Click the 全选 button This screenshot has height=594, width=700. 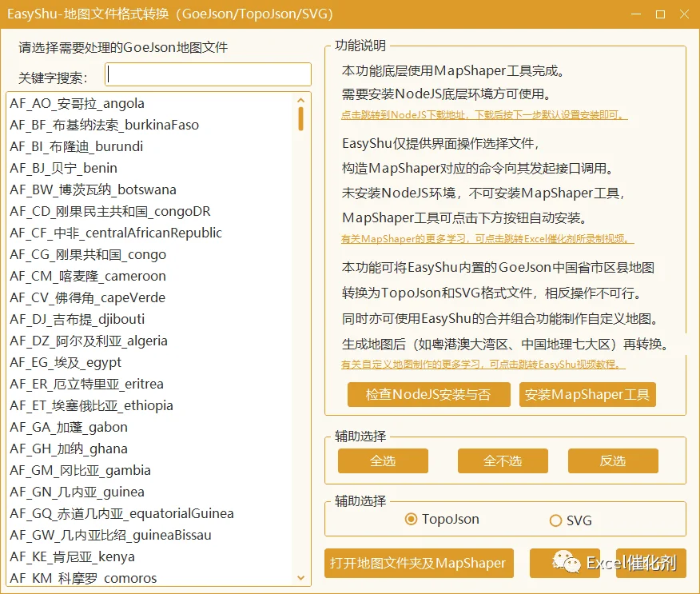click(x=383, y=460)
